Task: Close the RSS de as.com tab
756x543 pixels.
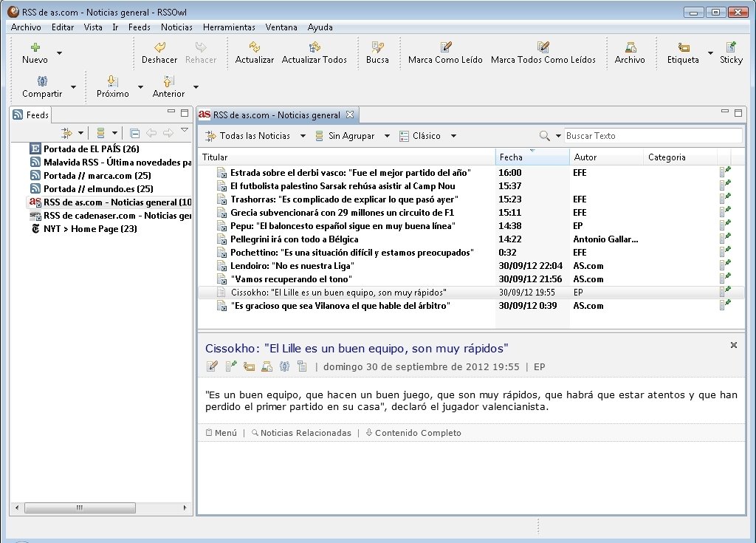Action: coord(350,115)
